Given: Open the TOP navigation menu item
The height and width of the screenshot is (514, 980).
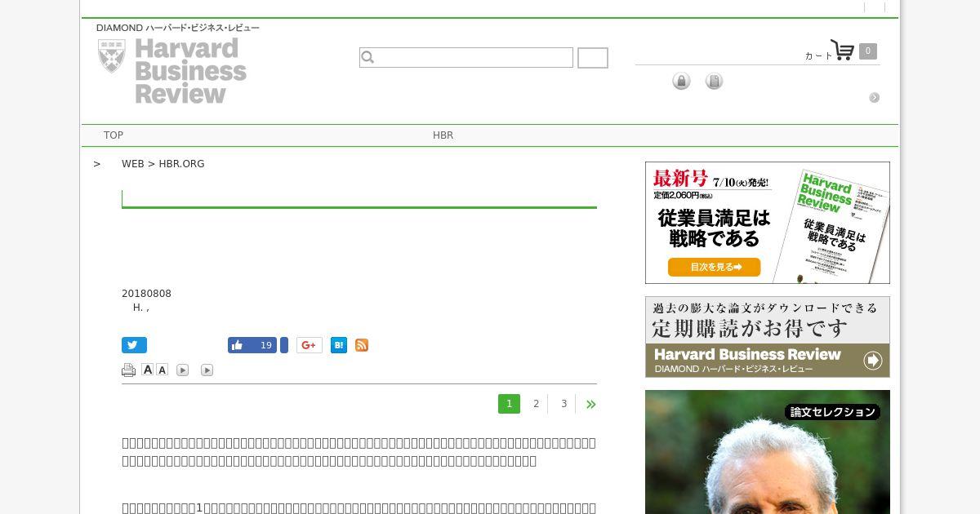Looking at the screenshot, I should click(x=114, y=135).
